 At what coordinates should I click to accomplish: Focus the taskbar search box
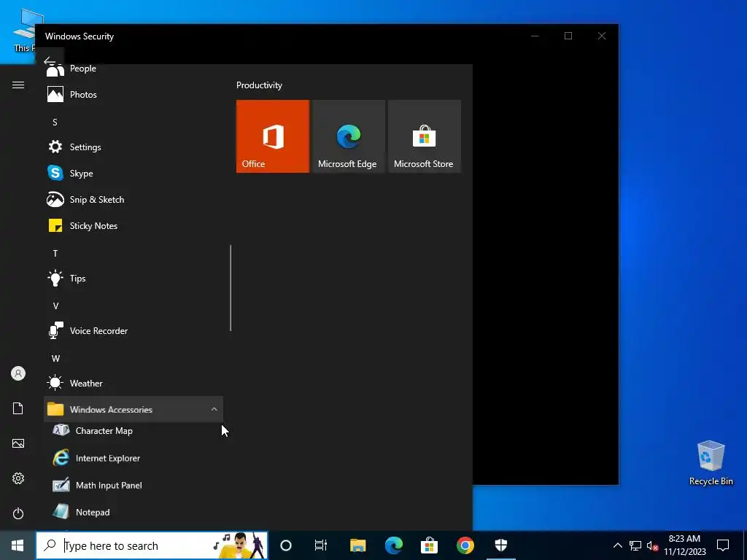pos(152,545)
